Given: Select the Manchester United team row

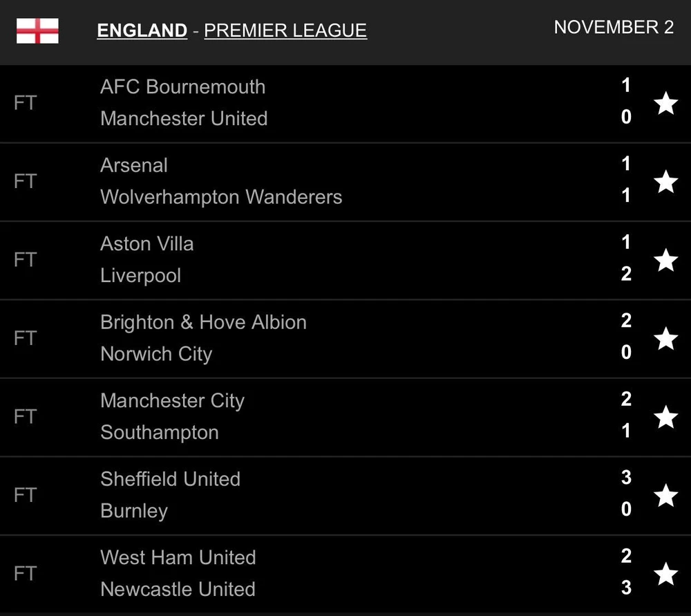Looking at the screenshot, I should pos(184,119).
